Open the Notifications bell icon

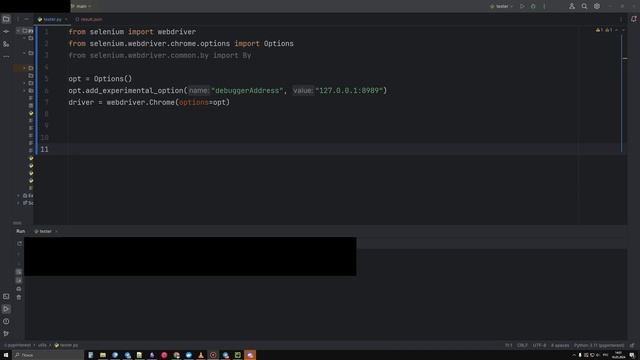click(633, 19)
